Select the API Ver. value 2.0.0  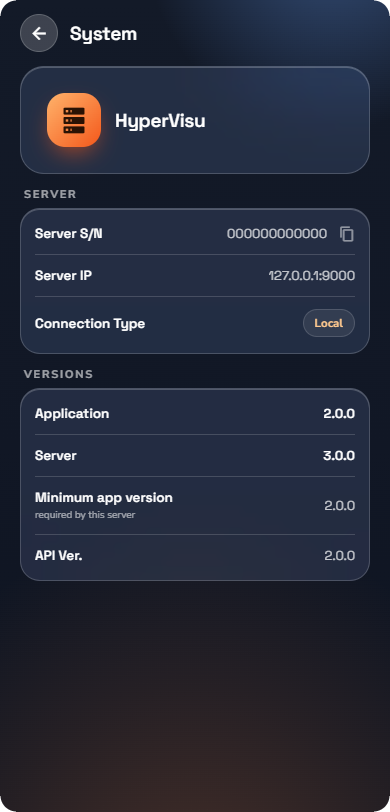coord(340,556)
